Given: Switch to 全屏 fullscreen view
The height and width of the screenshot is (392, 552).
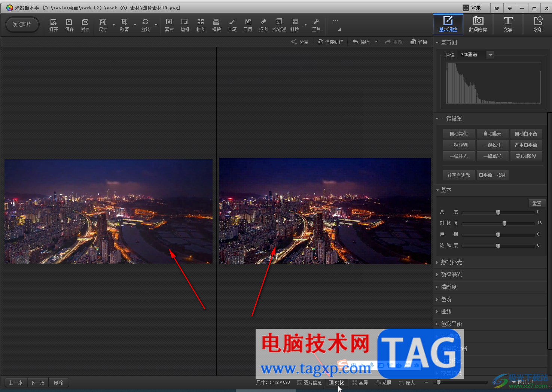Looking at the screenshot, I should click(x=360, y=383).
